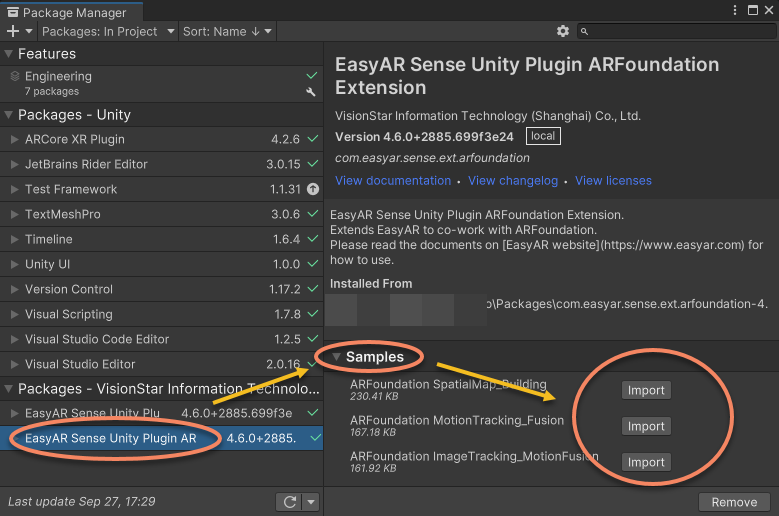Image resolution: width=779 pixels, height=516 pixels.
Task: Click the Last update Sep 27, 17:29 status
Action: 81,502
